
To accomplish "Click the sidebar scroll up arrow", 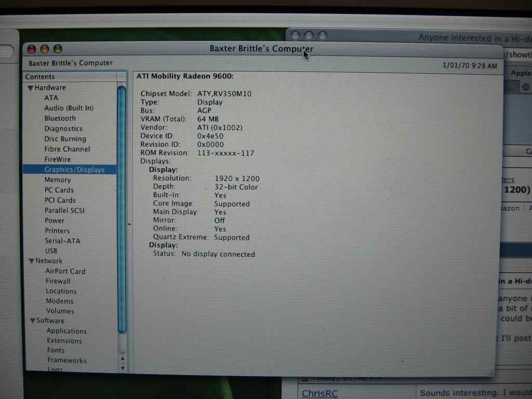I will click(123, 358).
